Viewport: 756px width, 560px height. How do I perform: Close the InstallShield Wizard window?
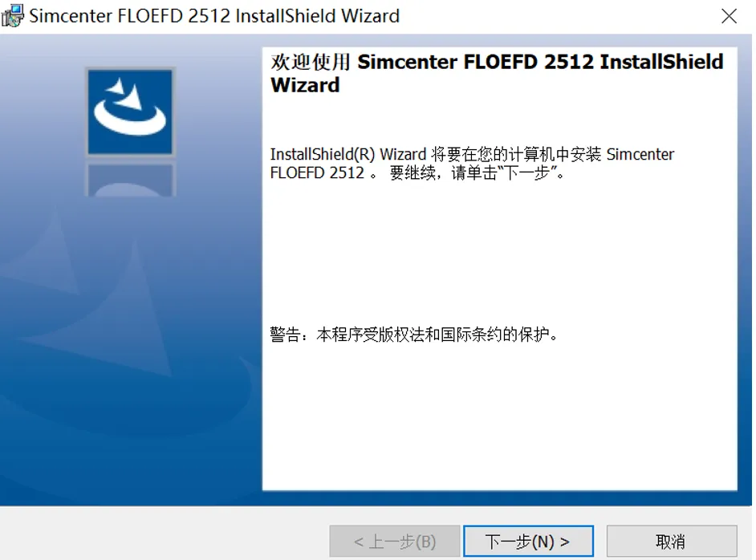coord(729,16)
